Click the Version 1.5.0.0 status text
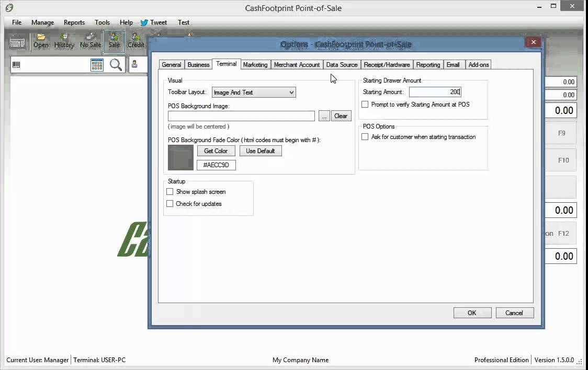Image resolution: width=588 pixels, height=370 pixels. coord(554,360)
